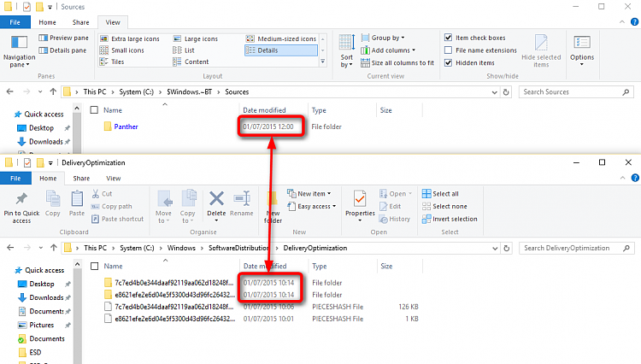
Task: Toggle Hidden items checkbox
Action: [449, 63]
